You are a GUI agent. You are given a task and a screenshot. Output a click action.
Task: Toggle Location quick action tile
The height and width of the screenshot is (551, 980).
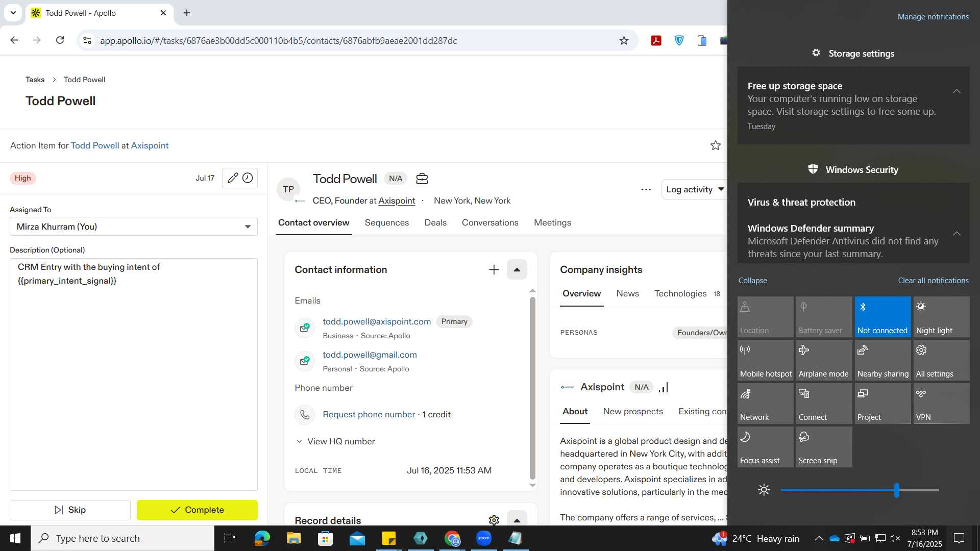(x=765, y=317)
